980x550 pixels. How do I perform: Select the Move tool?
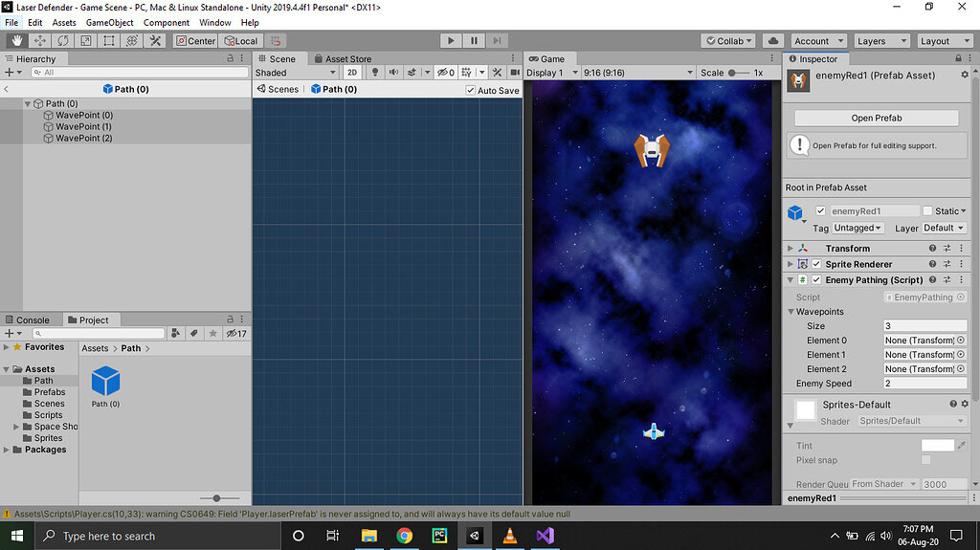(40, 41)
